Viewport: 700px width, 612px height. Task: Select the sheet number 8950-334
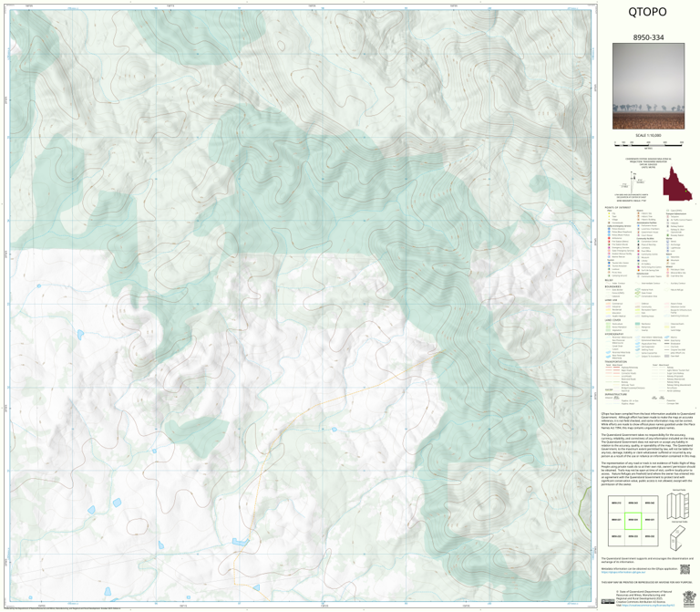click(648, 37)
